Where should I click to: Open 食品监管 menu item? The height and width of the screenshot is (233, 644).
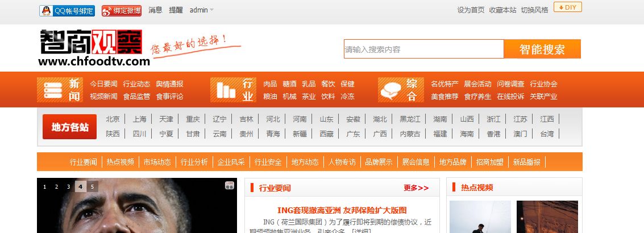(137, 97)
